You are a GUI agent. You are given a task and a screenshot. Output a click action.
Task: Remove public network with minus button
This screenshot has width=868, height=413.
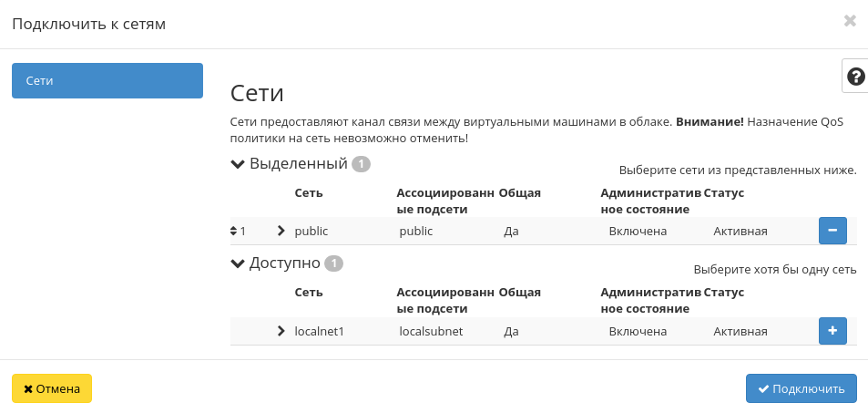click(x=832, y=231)
